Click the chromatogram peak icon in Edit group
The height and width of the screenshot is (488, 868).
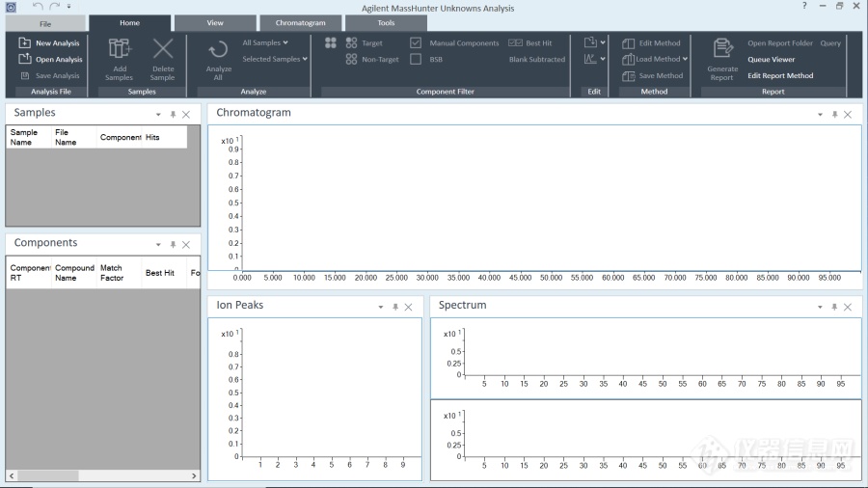pyautogui.click(x=590, y=58)
